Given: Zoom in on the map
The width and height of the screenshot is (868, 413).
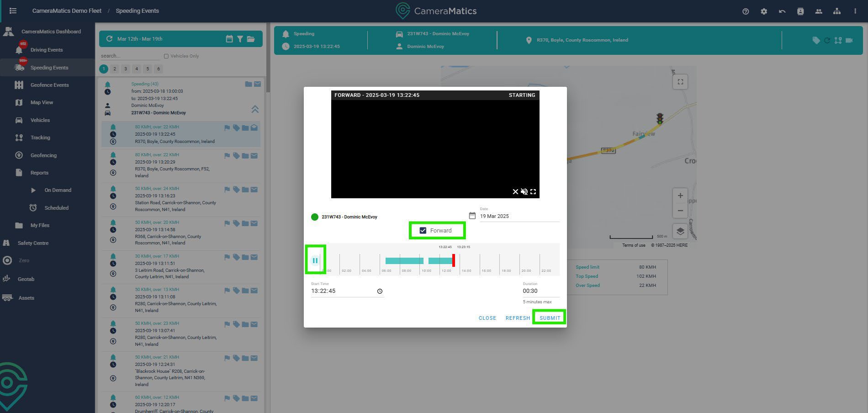Looking at the screenshot, I should 680,196.
